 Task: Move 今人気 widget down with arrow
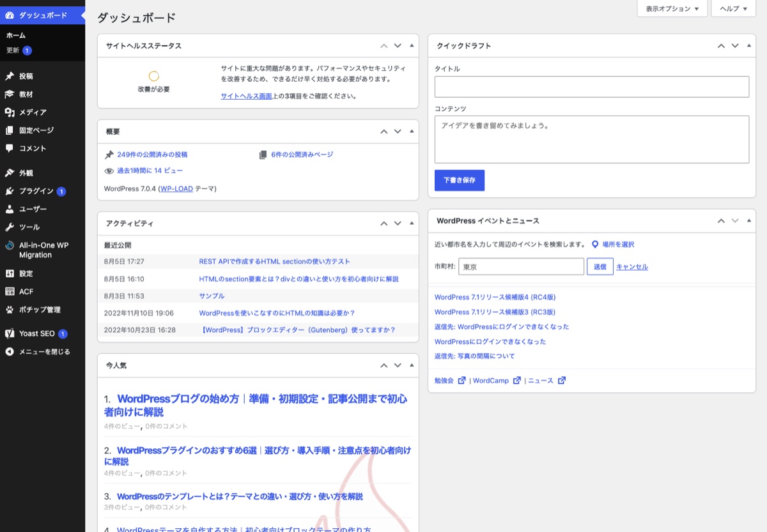pyautogui.click(x=398, y=365)
